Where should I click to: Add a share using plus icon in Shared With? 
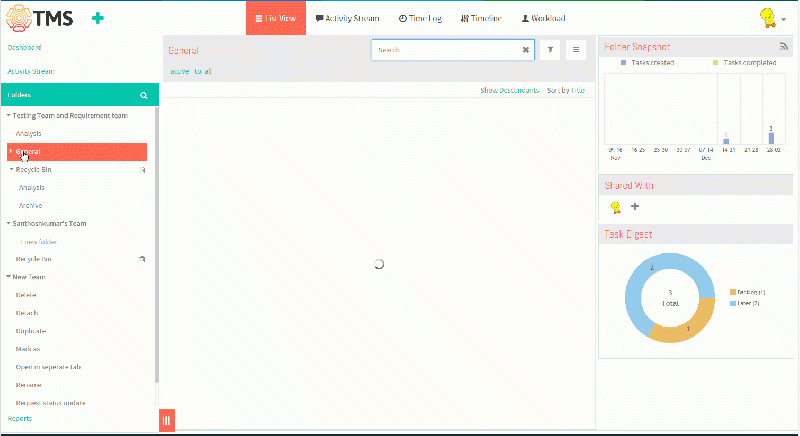(635, 206)
